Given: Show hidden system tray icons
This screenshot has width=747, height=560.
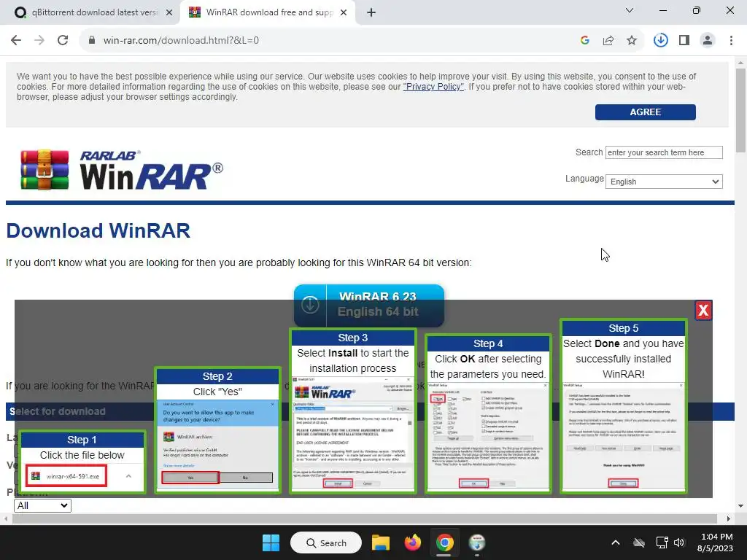Looking at the screenshot, I should [x=616, y=542].
